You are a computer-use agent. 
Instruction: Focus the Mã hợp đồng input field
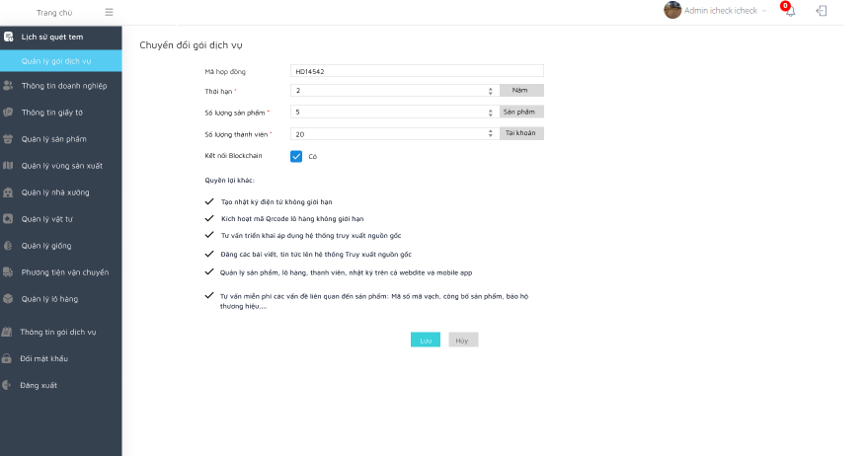417,71
